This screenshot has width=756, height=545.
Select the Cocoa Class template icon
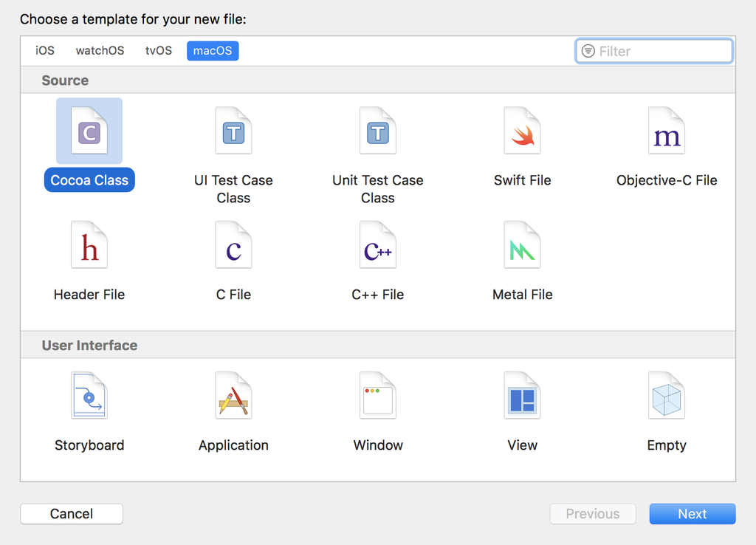pos(89,131)
